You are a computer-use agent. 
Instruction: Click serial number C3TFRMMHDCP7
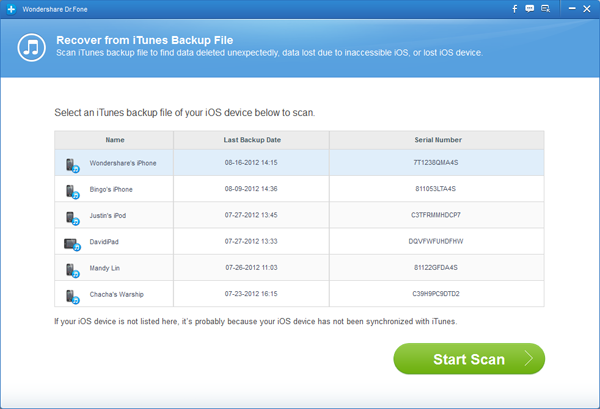[436, 215]
